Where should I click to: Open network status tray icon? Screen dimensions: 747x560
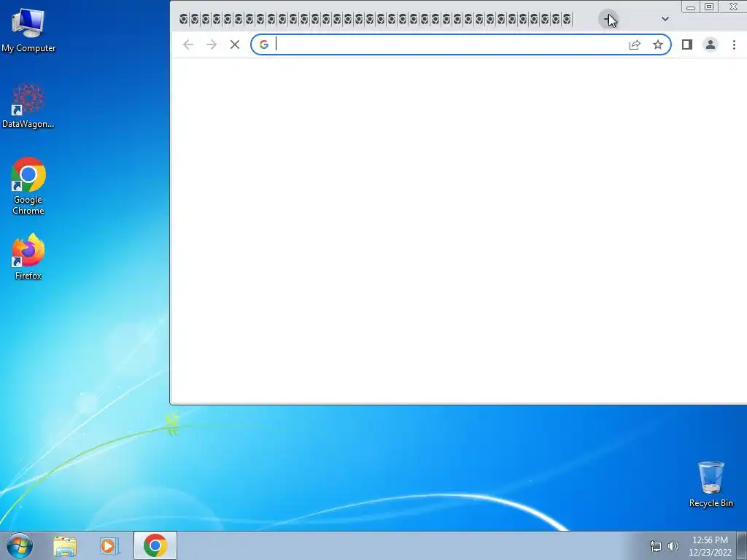[656, 546]
